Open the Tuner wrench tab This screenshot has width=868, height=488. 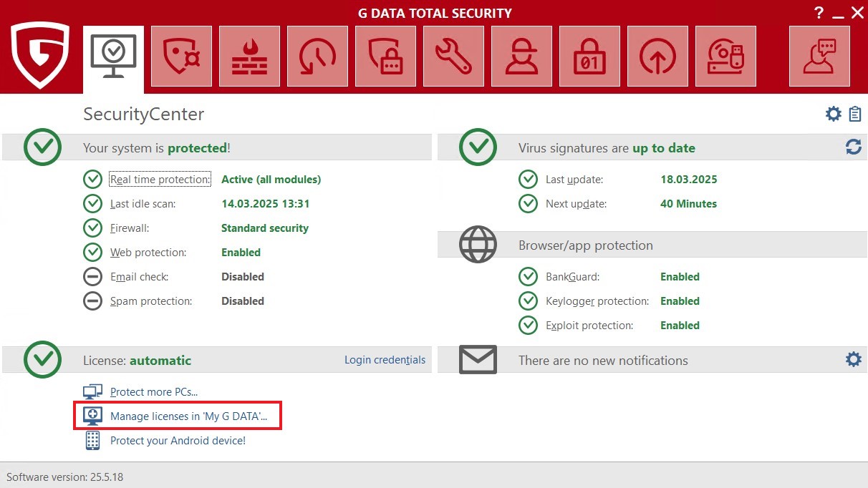[453, 57]
